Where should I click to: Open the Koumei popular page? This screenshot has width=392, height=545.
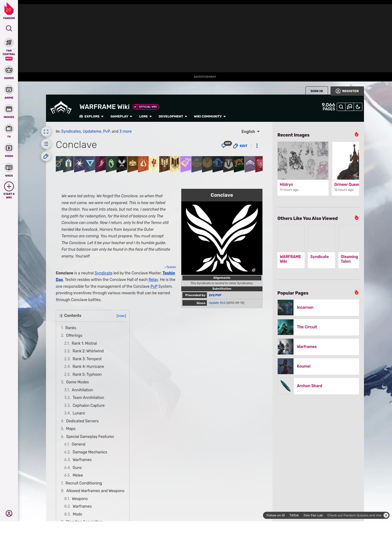coord(318,367)
